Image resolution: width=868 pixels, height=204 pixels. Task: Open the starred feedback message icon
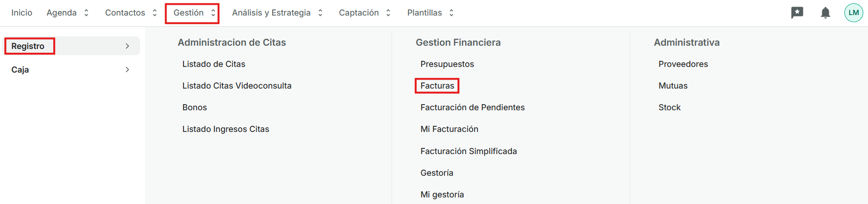[797, 13]
